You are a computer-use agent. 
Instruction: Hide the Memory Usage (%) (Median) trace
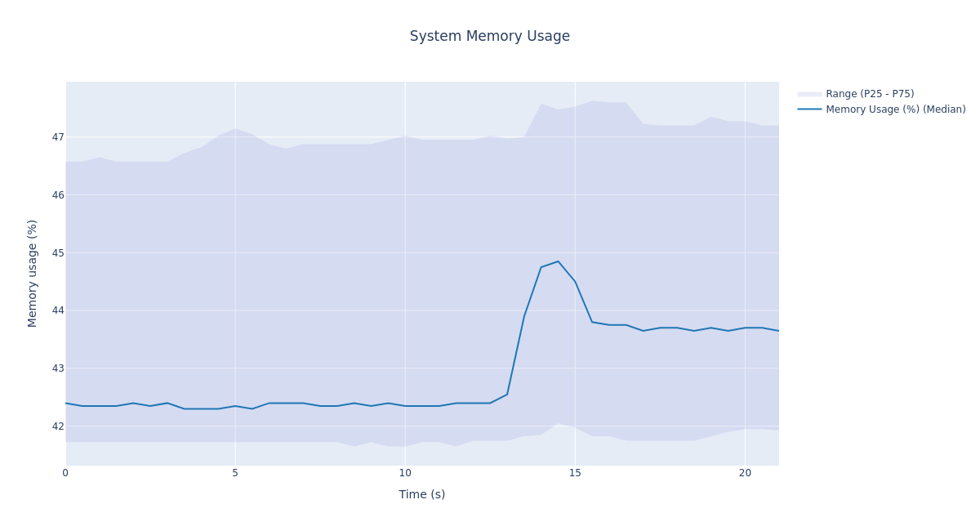click(895, 109)
